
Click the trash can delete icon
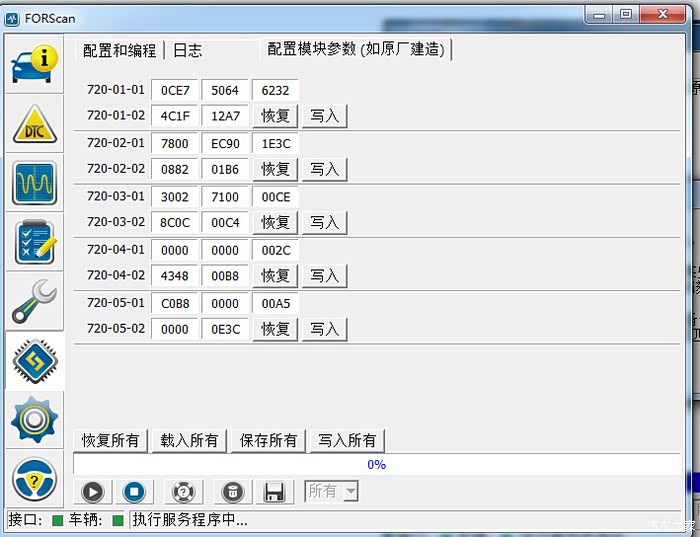[232, 491]
